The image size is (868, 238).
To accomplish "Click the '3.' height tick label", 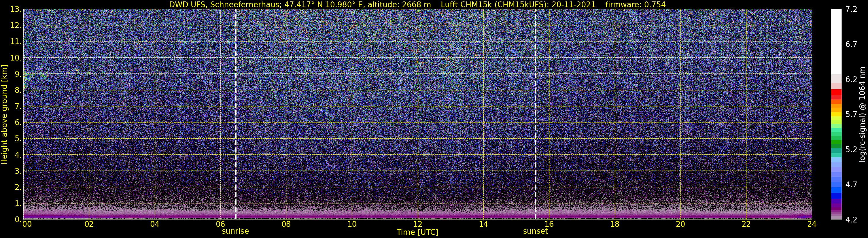I will (18, 171).
